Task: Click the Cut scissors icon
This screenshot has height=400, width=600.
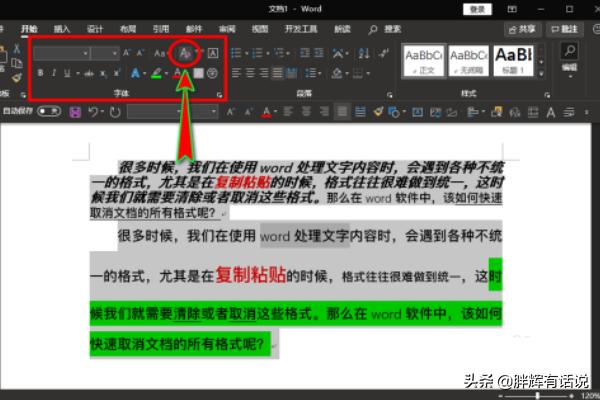Action: [x=16, y=48]
